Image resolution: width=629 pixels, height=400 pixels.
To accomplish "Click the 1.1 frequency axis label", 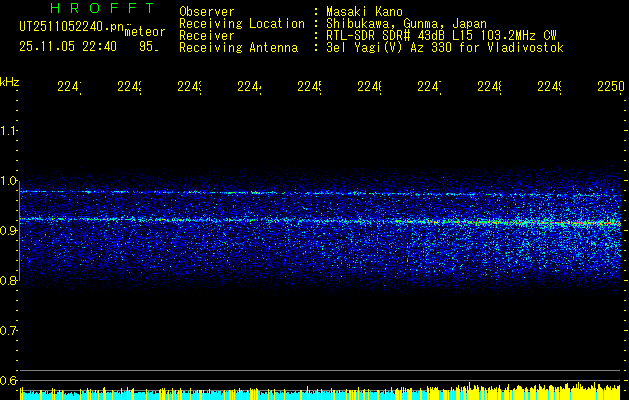I will click(x=8, y=130).
